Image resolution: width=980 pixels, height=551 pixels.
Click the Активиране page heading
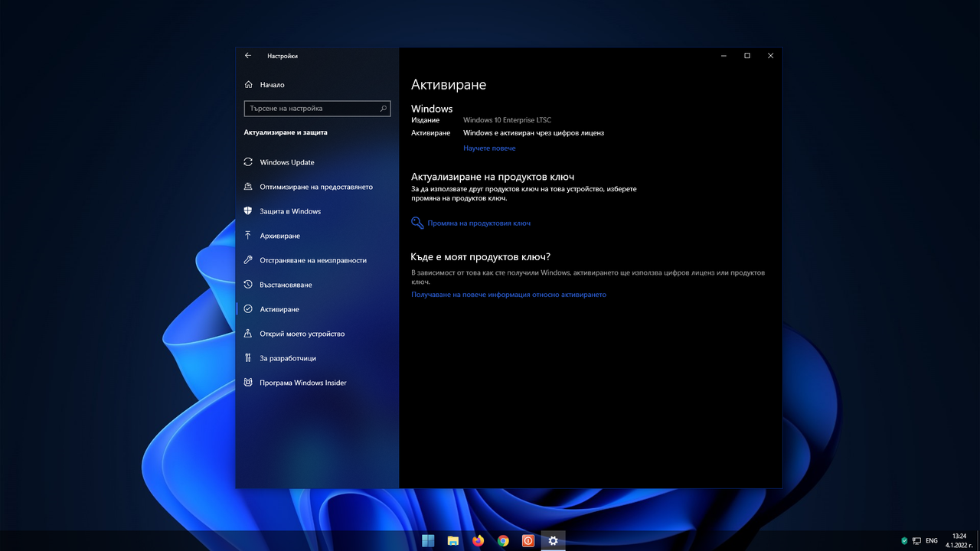coord(449,85)
